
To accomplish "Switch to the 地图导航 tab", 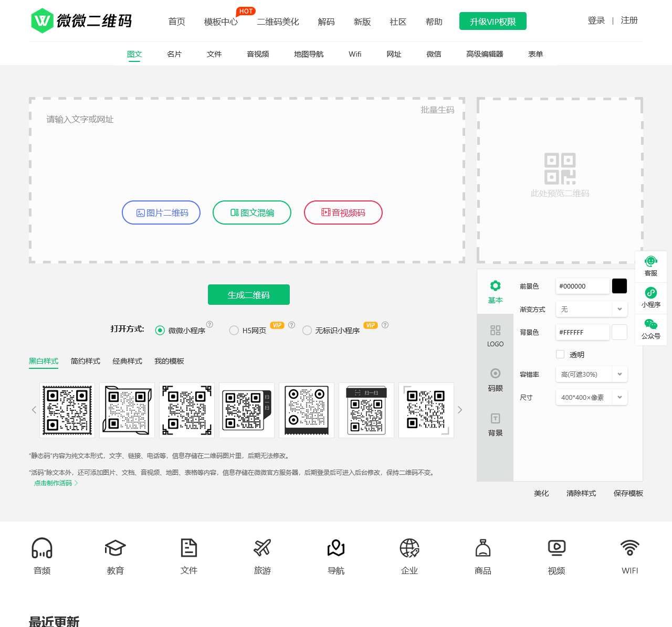I will click(x=309, y=54).
